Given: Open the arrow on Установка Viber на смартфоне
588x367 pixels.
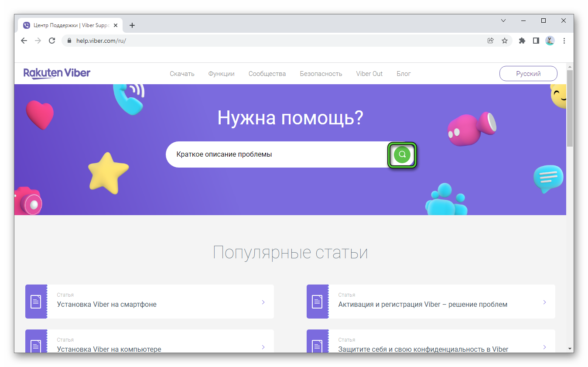Looking at the screenshot, I should click(x=263, y=302).
